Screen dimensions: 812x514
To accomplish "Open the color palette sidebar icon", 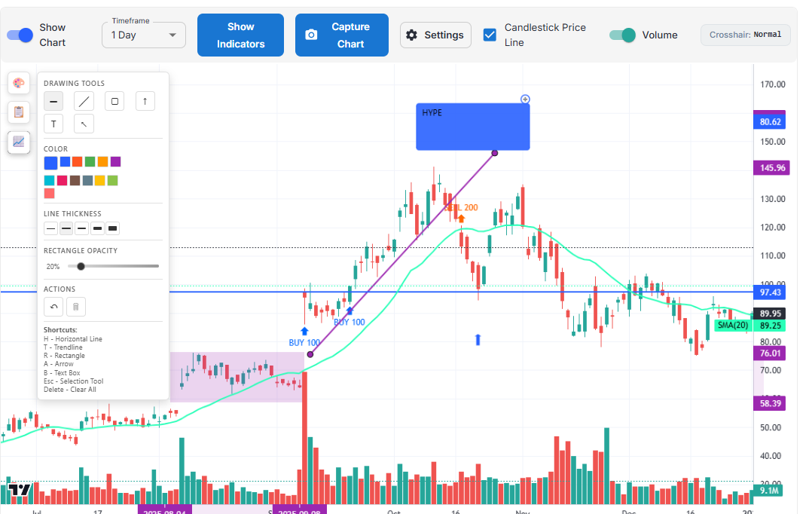I will [19, 83].
